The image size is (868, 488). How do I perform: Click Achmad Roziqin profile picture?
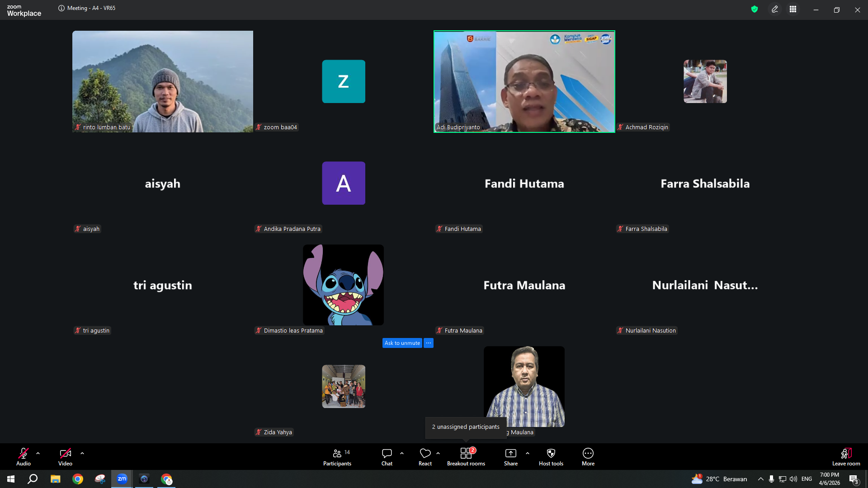(705, 81)
